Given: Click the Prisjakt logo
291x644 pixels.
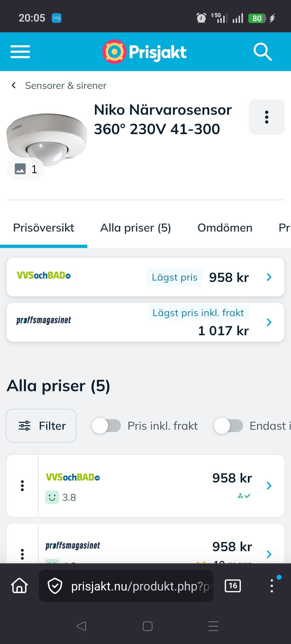Looking at the screenshot, I should [x=145, y=52].
